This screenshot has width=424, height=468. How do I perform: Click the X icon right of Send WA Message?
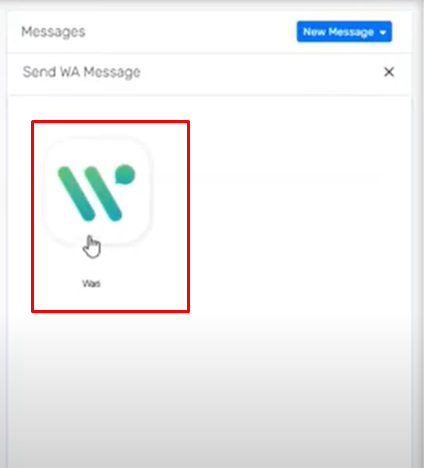tap(389, 72)
